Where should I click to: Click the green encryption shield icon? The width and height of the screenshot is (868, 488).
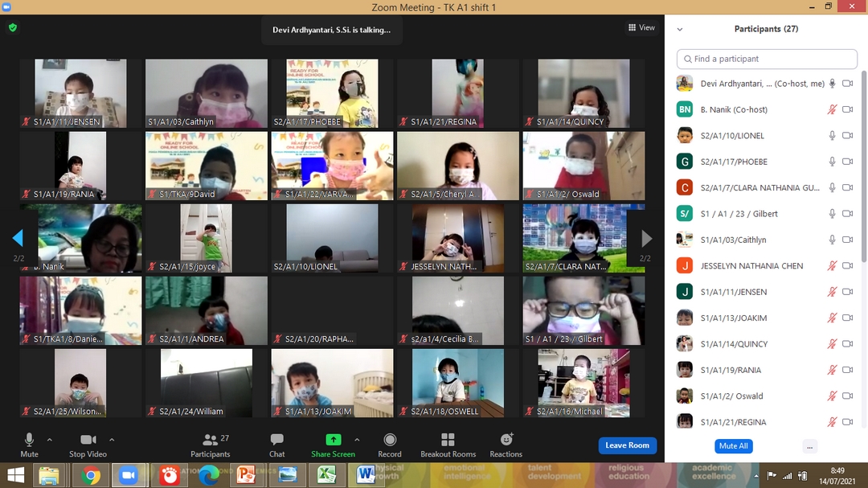12,27
